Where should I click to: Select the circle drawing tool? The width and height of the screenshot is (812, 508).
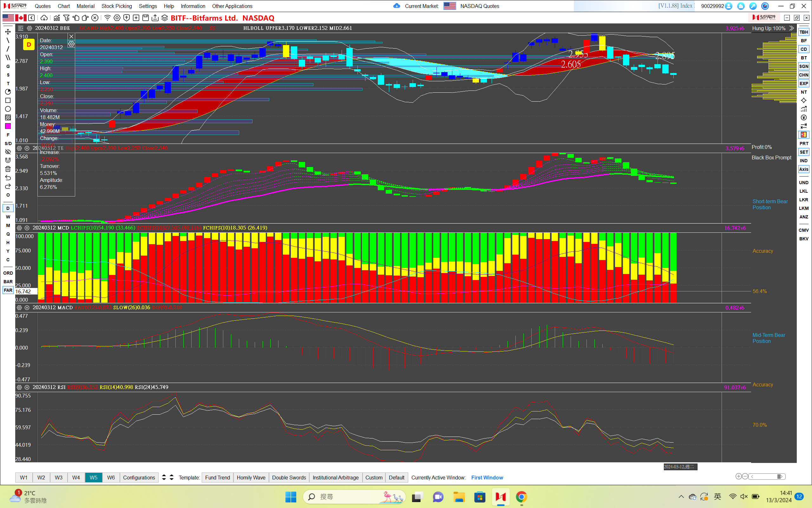point(8,109)
